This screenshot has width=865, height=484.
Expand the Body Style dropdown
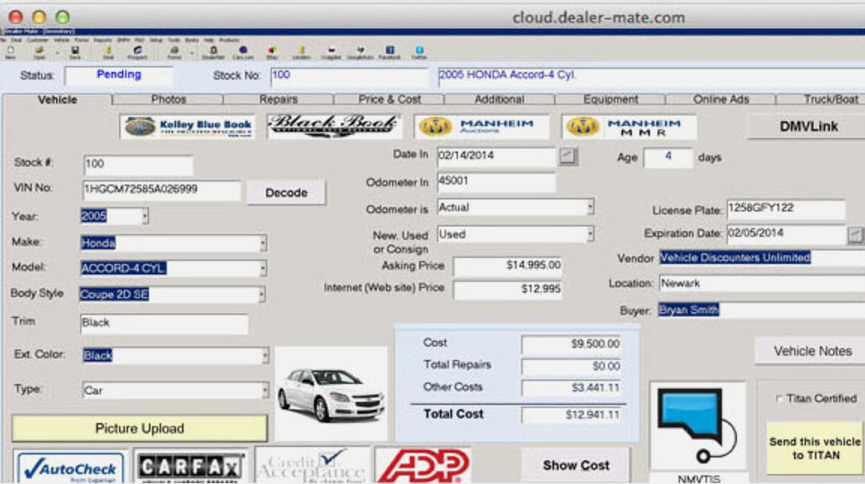(x=264, y=295)
